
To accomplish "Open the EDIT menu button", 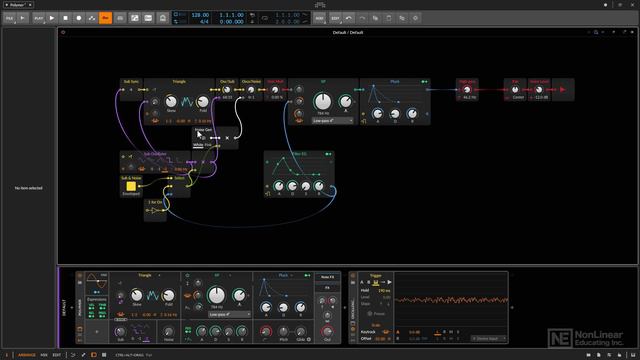I will 335,18.
